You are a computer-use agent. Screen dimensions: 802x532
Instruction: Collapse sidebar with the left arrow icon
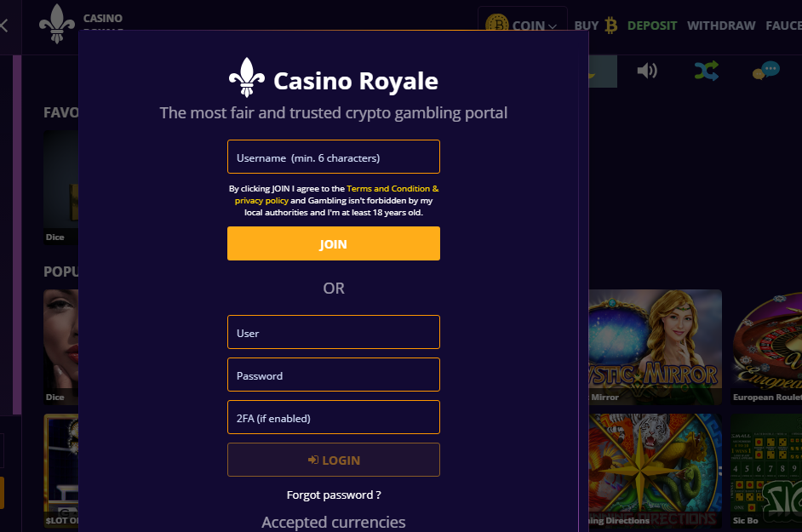4,25
